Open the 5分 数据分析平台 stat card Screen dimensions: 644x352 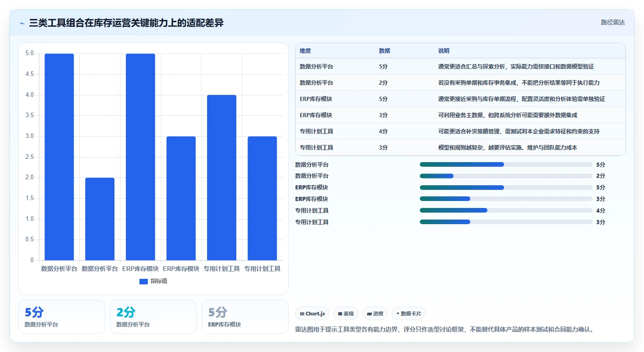click(x=62, y=317)
